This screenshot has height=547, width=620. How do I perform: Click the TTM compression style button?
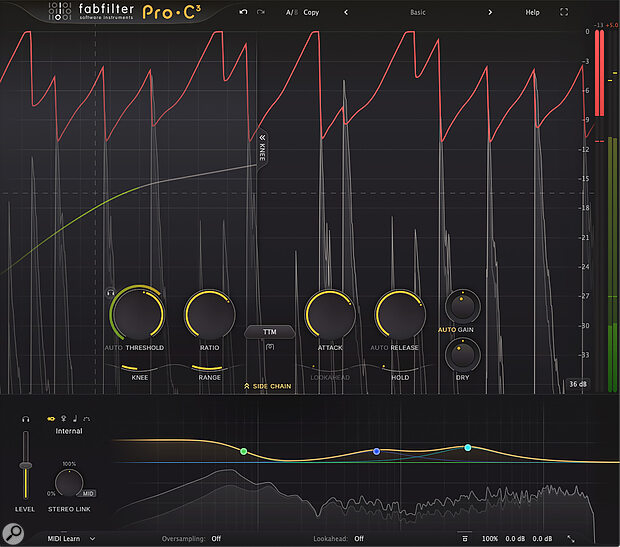269,331
